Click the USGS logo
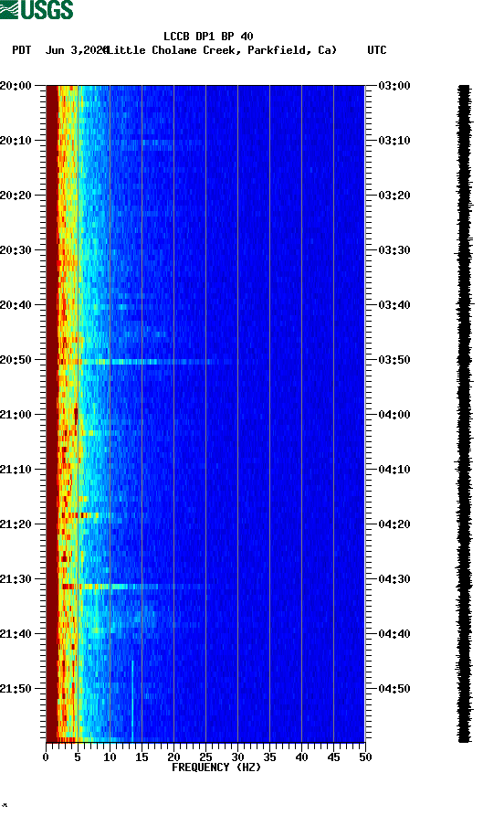This screenshot has width=504, height=815. (37, 10)
